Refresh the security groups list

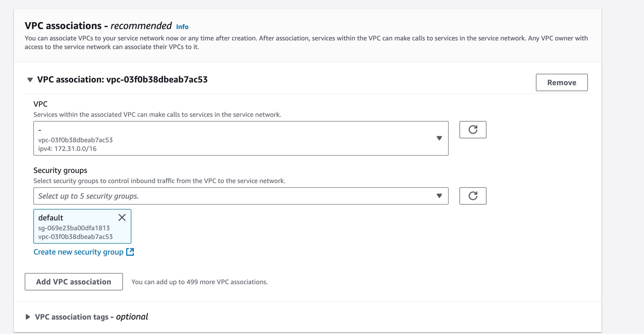click(x=473, y=196)
